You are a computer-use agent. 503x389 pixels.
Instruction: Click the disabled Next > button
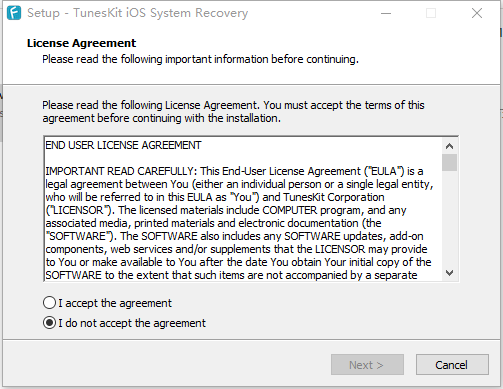[x=367, y=365]
